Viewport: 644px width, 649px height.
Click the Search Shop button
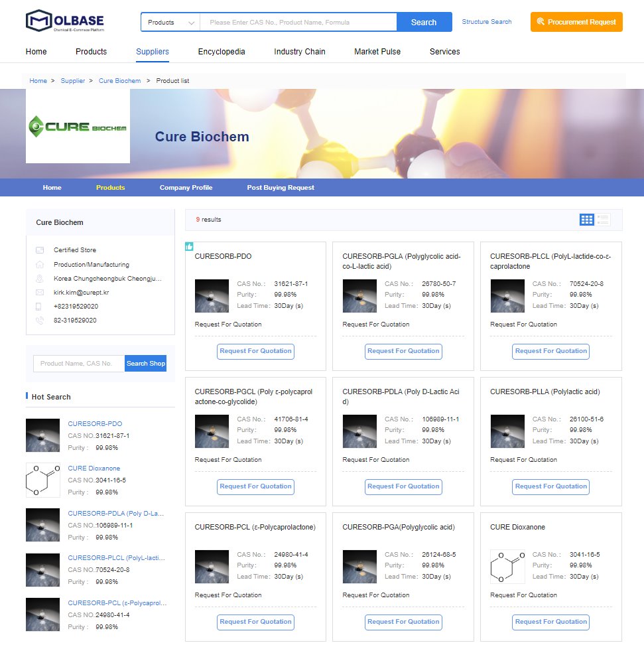pyautogui.click(x=146, y=364)
